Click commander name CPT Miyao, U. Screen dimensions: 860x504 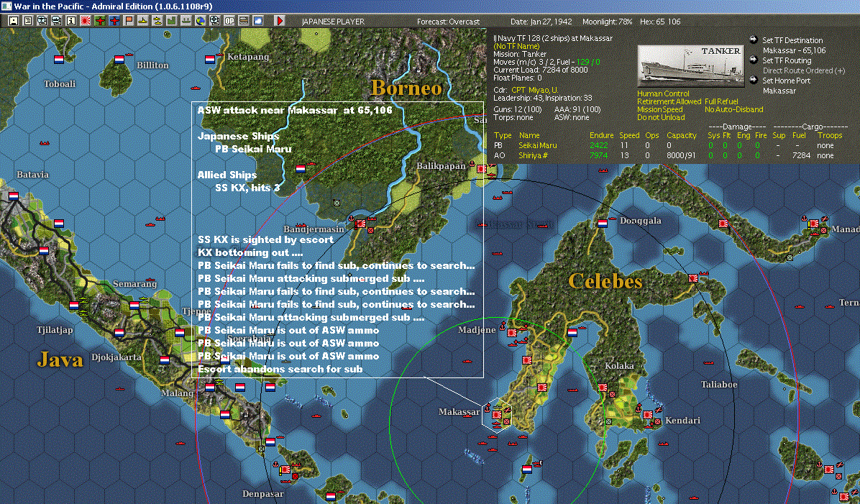(x=535, y=90)
